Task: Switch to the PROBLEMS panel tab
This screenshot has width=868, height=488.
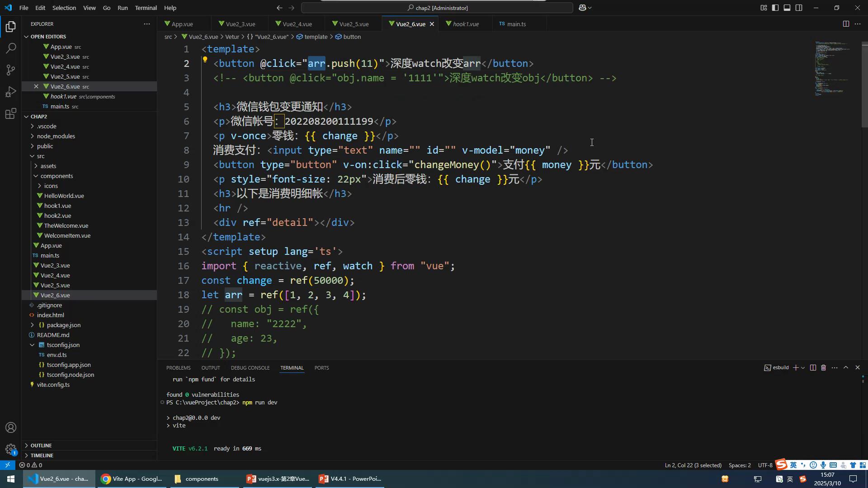Action: 178,368
